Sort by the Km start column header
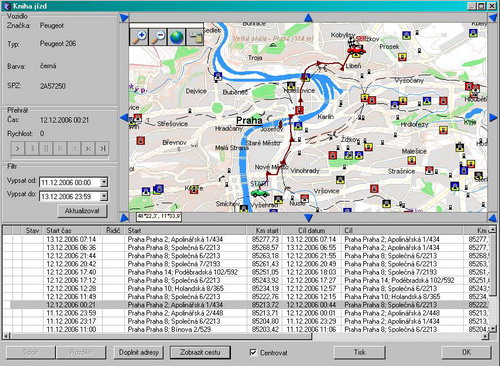 (x=265, y=230)
